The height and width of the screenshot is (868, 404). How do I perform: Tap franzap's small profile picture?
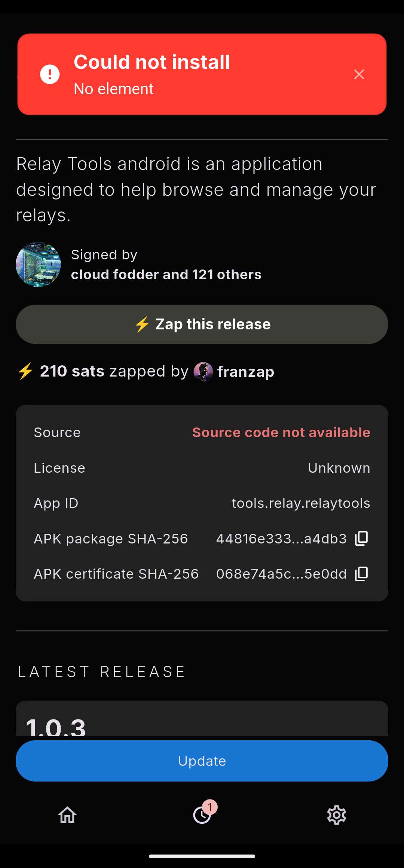(x=203, y=372)
